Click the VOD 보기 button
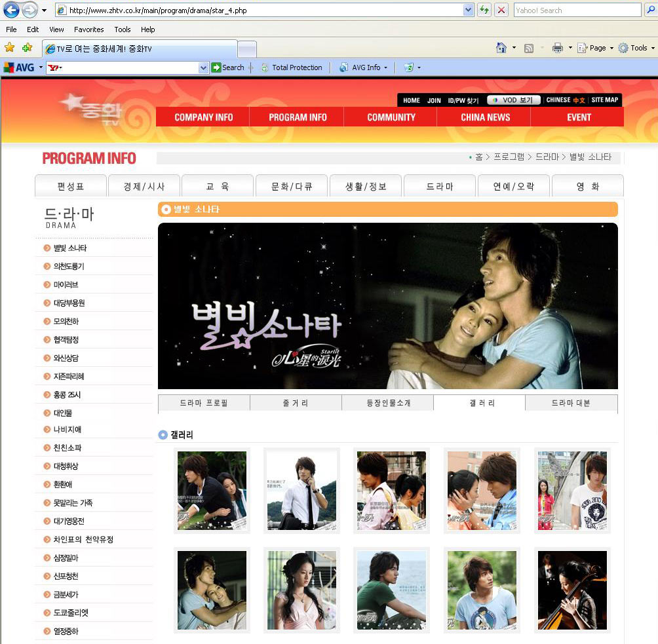The width and height of the screenshot is (658, 644). 514,100
